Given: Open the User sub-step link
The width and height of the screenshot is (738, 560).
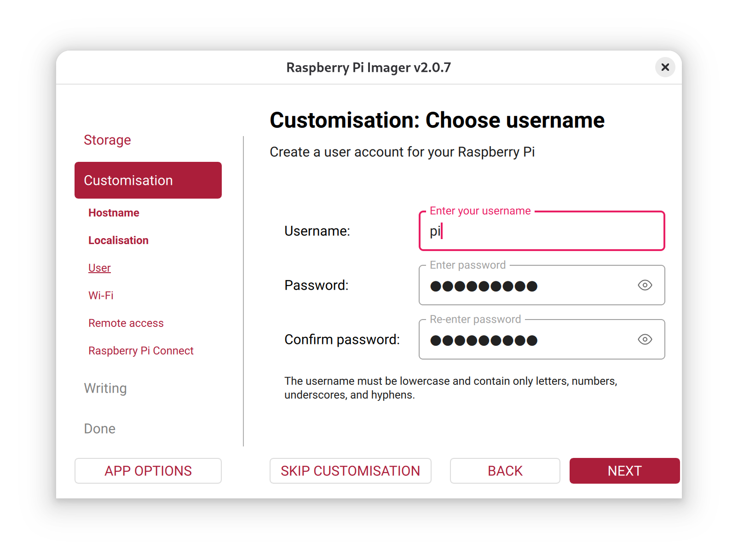Looking at the screenshot, I should (99, 268).
